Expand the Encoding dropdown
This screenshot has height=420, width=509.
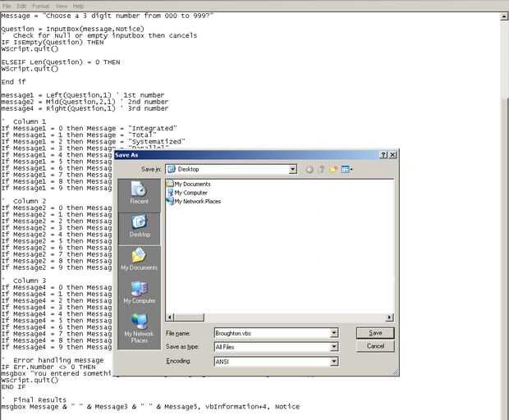tap(333, 361)
